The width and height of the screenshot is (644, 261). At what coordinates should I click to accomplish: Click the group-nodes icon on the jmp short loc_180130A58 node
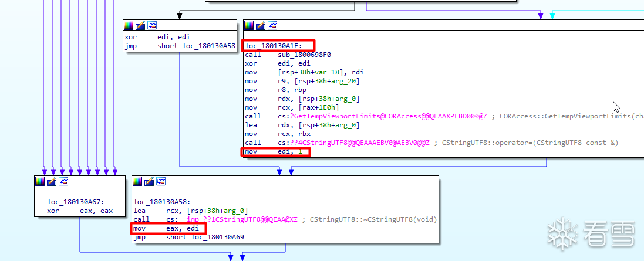152,25
